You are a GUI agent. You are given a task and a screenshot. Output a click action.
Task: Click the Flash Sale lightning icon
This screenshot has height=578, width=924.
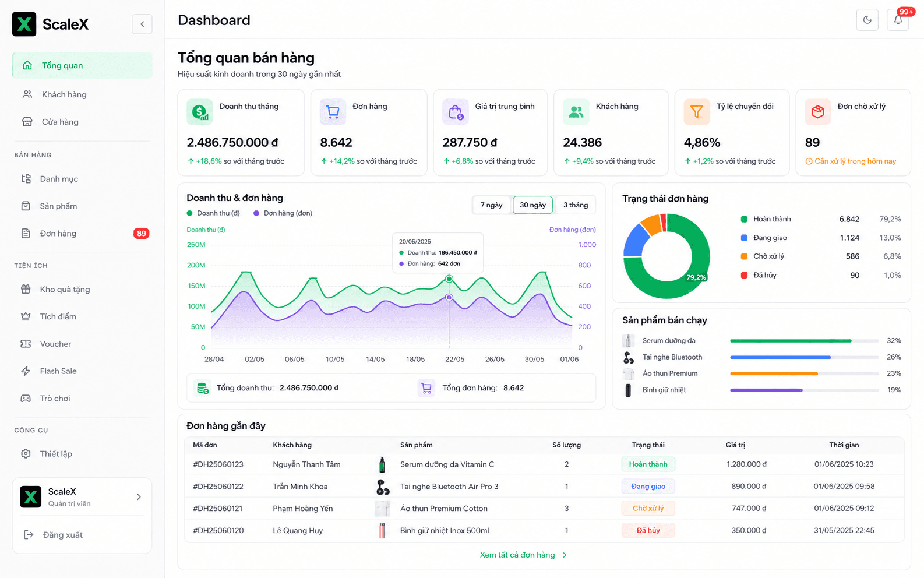[x=26, y=371]
